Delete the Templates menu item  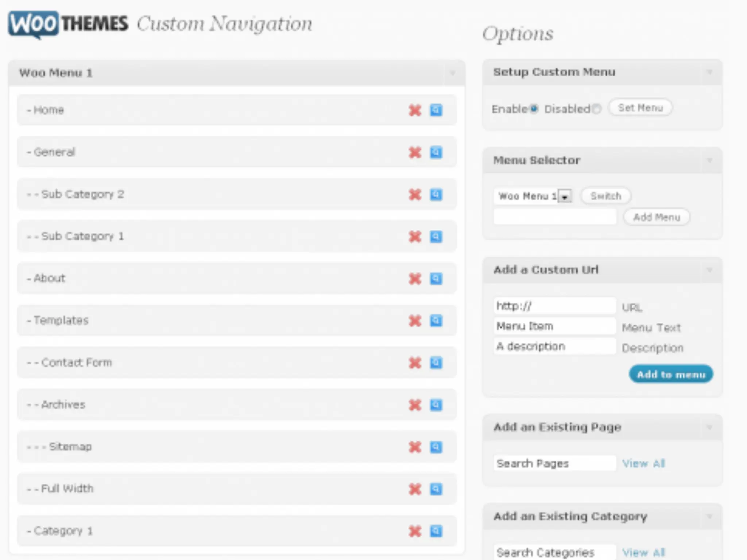coord(415,321)
